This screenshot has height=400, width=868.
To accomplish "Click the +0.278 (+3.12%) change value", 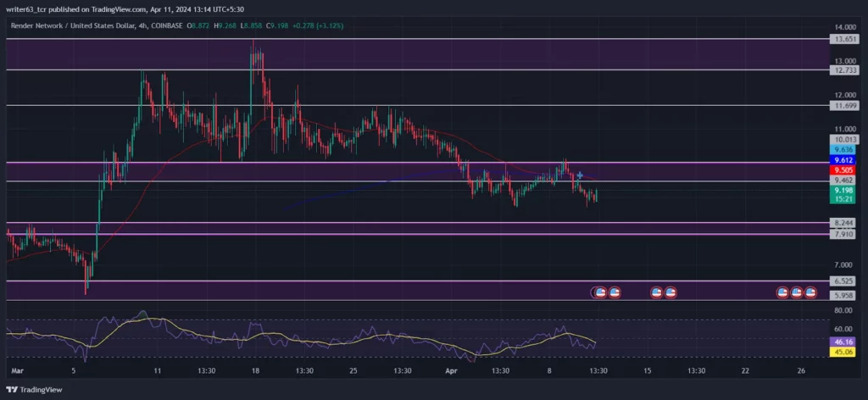I will (319, 26).
